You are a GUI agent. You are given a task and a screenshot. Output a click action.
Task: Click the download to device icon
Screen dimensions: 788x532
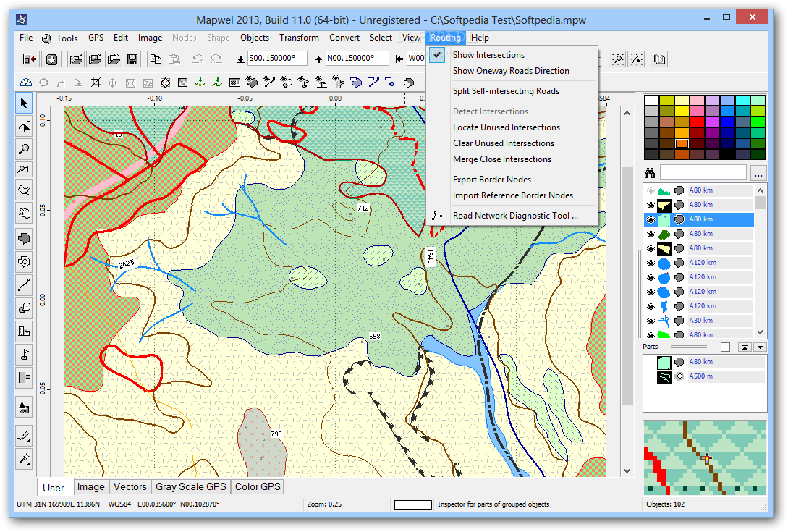[x=51, y=59]
